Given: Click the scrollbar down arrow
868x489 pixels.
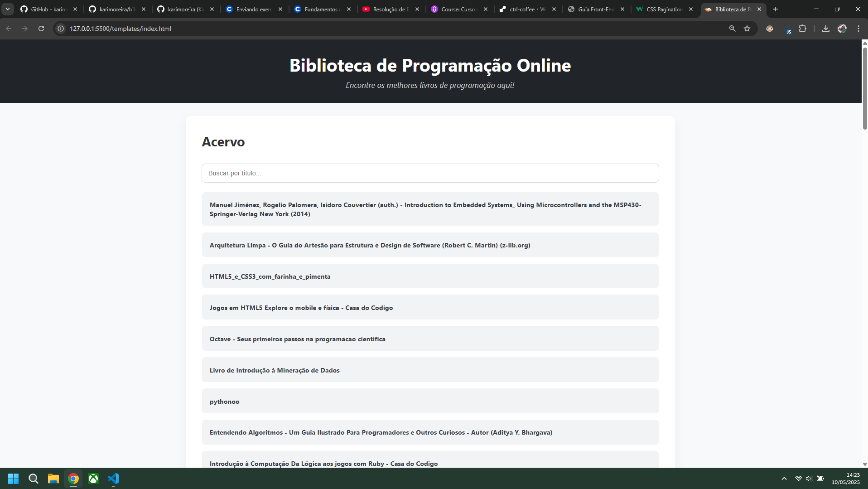Looking at the screenshot, I should [864, 464].
